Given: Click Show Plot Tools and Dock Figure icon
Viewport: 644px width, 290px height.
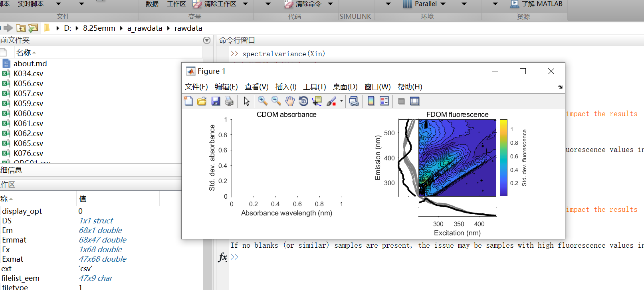Looking at the screenshot, I should click(x=415, y=101).
